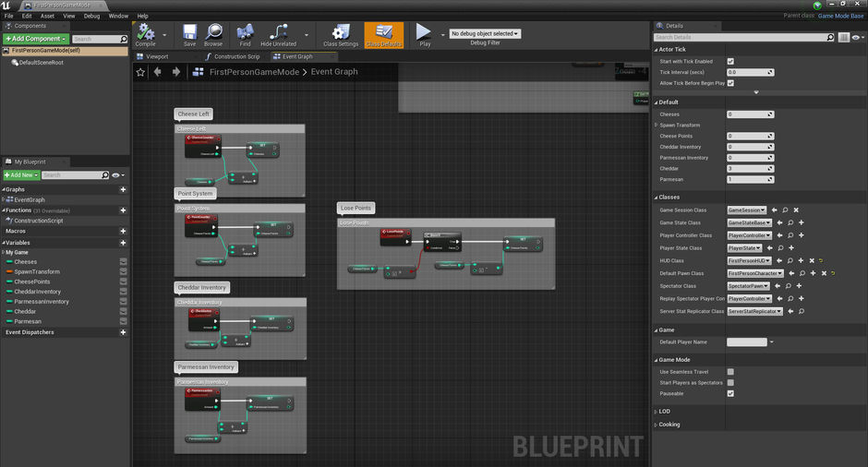868x467 pixels.
Task: Open Default Pawn Class dropdown
Action: (755, 273)
